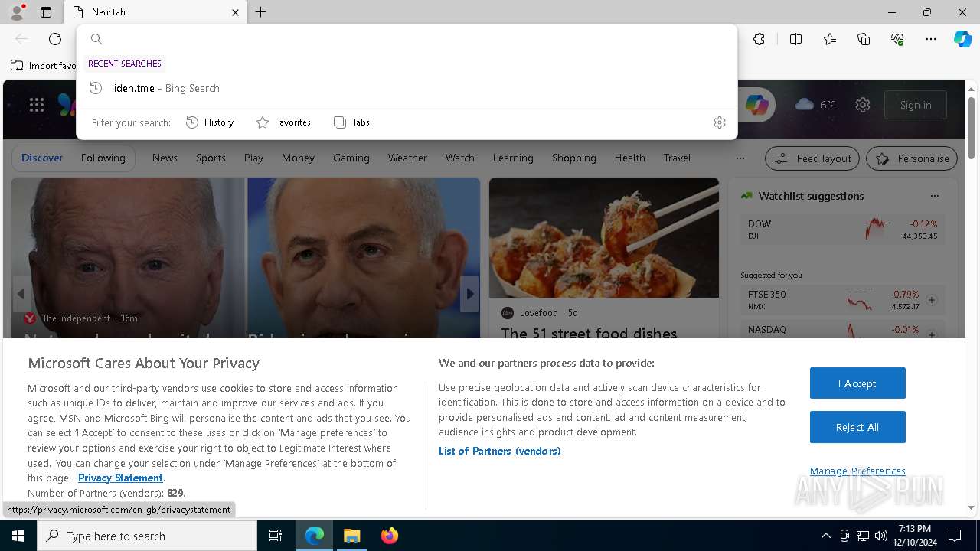Open Task View on the taskbar
Screen dimensions: 980x551
[276, 536]
